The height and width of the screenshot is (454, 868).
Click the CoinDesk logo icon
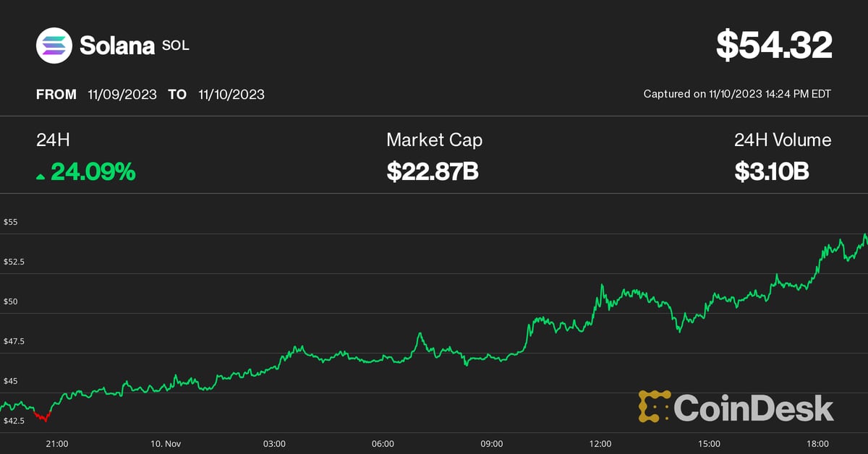pos(654,406)
